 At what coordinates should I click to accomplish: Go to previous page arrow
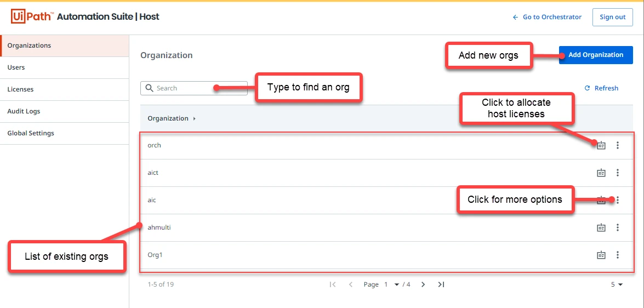[350, 284]
